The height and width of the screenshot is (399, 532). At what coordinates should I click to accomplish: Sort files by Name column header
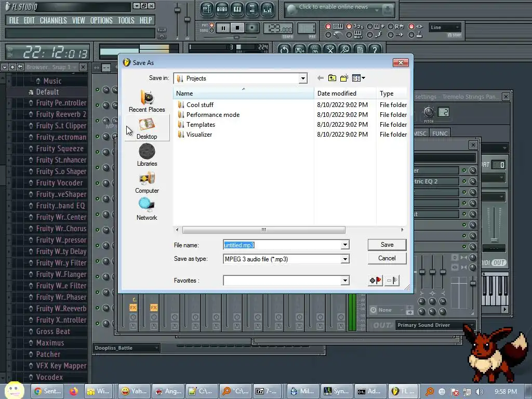coord(243,94)
